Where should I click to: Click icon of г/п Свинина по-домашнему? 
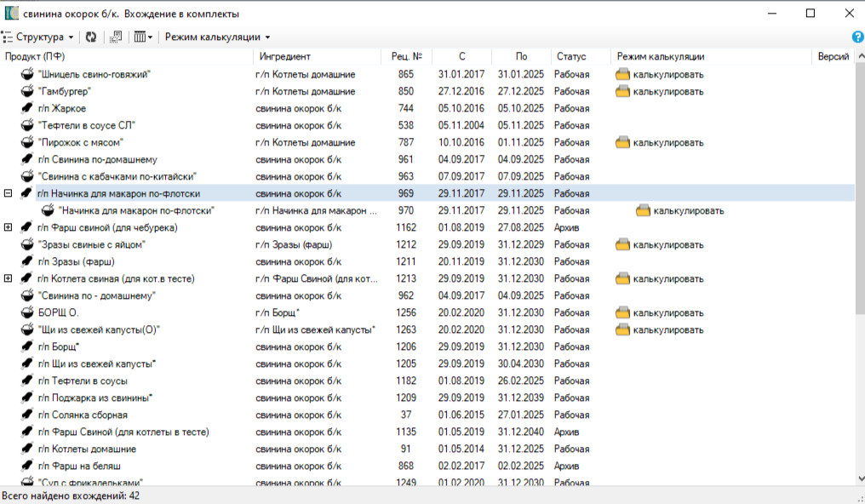click(27, 159)
